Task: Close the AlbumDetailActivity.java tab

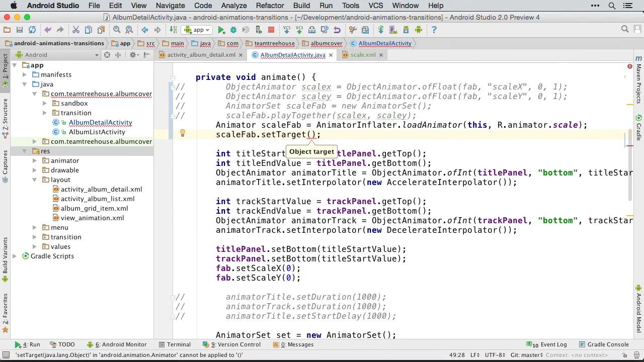Action: (x=331, y=55)
